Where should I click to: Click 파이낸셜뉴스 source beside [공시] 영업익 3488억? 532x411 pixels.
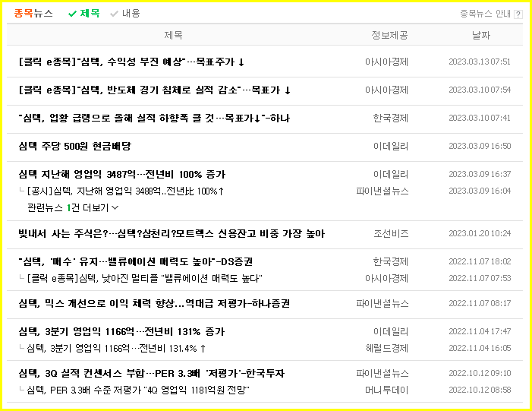coord(382,191)
